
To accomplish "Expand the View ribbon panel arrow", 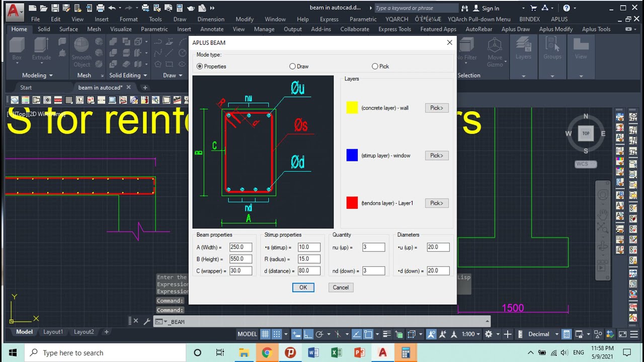I will pyautogui.click(x=581, y=76).
